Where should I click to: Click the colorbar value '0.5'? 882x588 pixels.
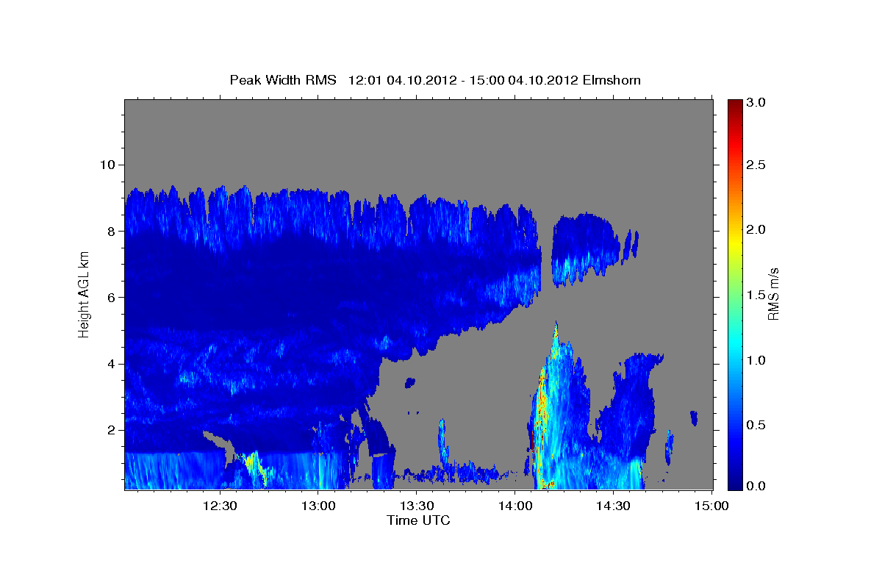coord(756,425)
